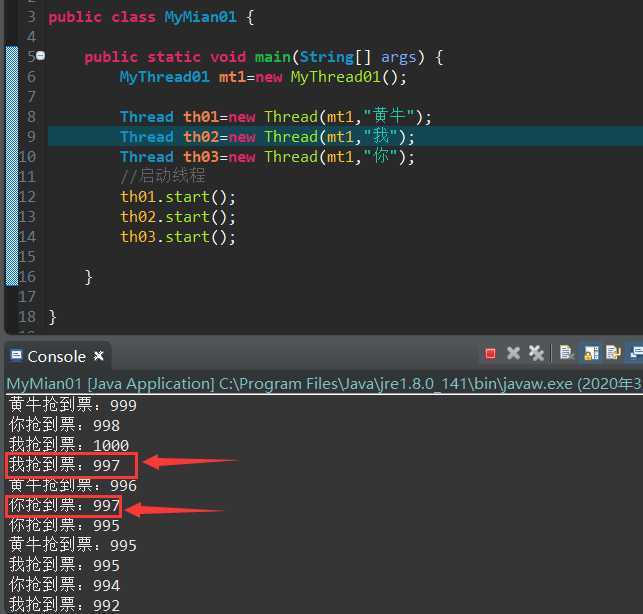Click the string literal "我" on line 9
The image size is (643, 614).
[380, 136]
